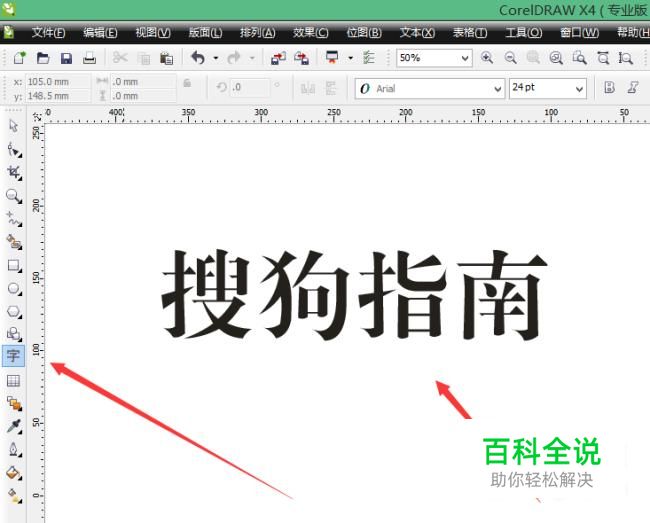Image resolution: width=650 pixels, height=523 pixels.
Task: Paste from clipboard
Action: [166, 58]
